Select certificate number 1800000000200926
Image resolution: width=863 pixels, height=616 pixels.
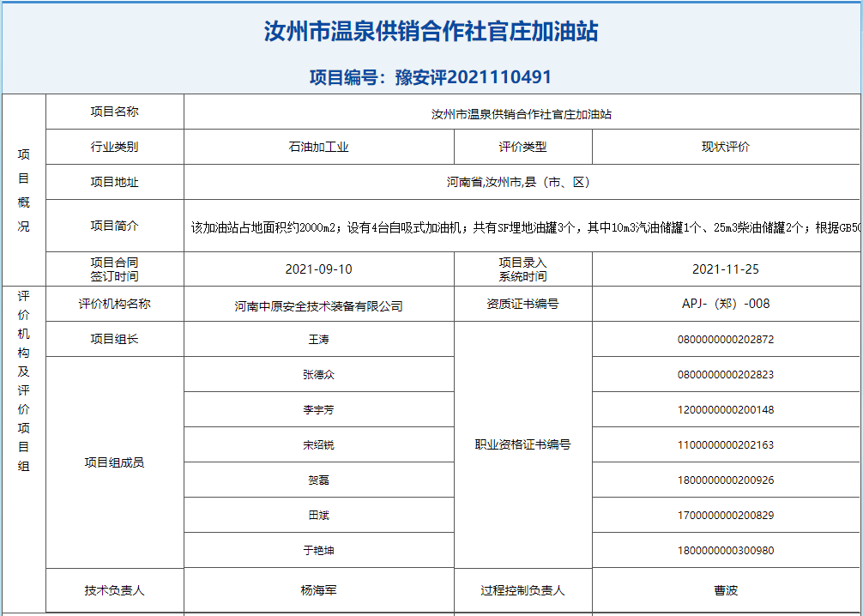(x=726, y=480)
